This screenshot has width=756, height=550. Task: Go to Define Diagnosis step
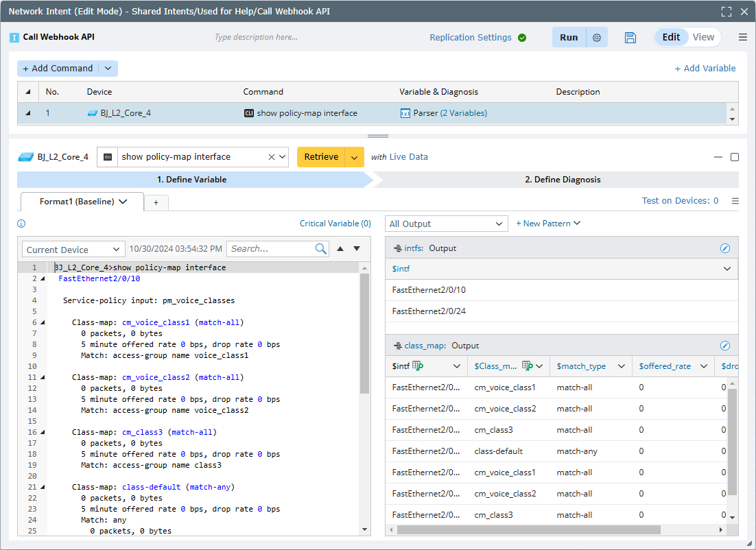pyautogui.click(x=562, y=180)
